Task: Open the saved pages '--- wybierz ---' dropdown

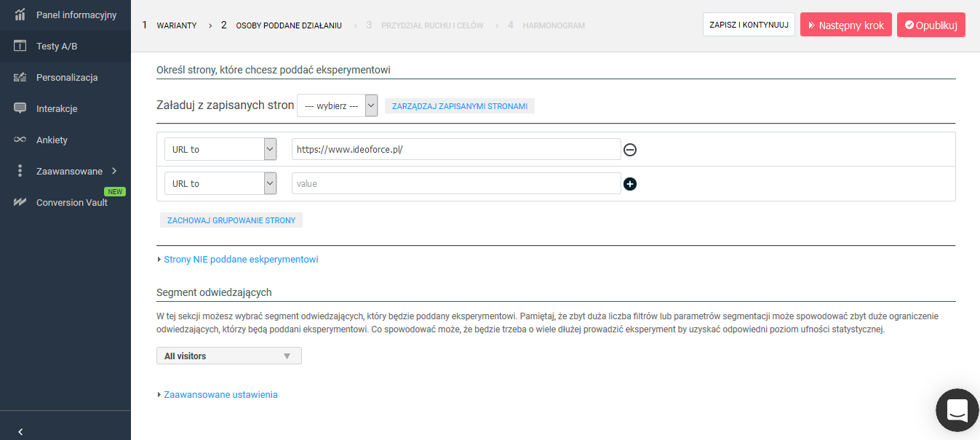Action: [x=337, y=105]
